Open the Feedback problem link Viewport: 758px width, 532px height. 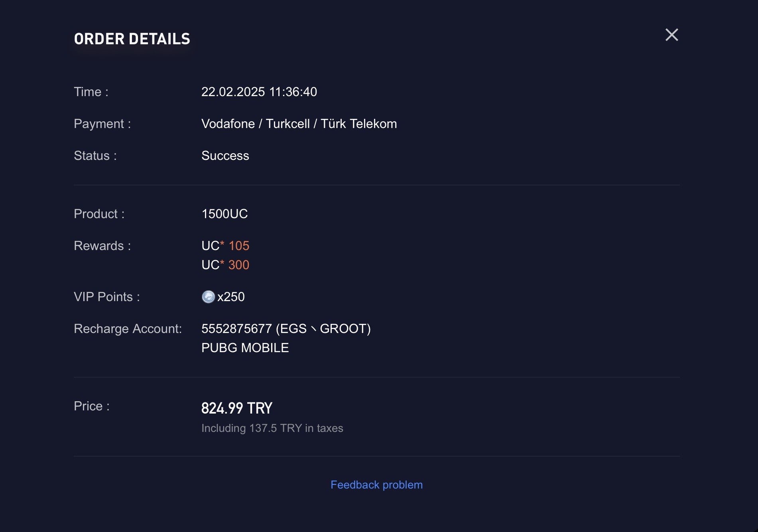(x=376, y=485)
